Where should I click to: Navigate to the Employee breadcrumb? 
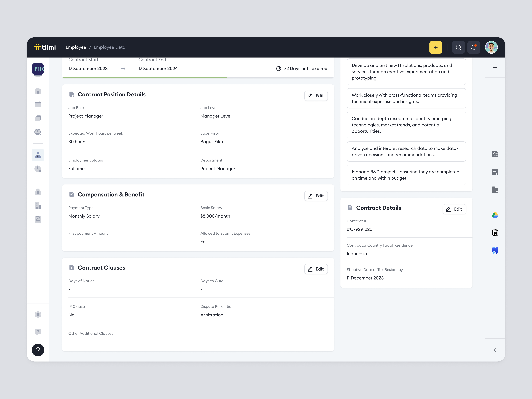(x=76, y=47)
